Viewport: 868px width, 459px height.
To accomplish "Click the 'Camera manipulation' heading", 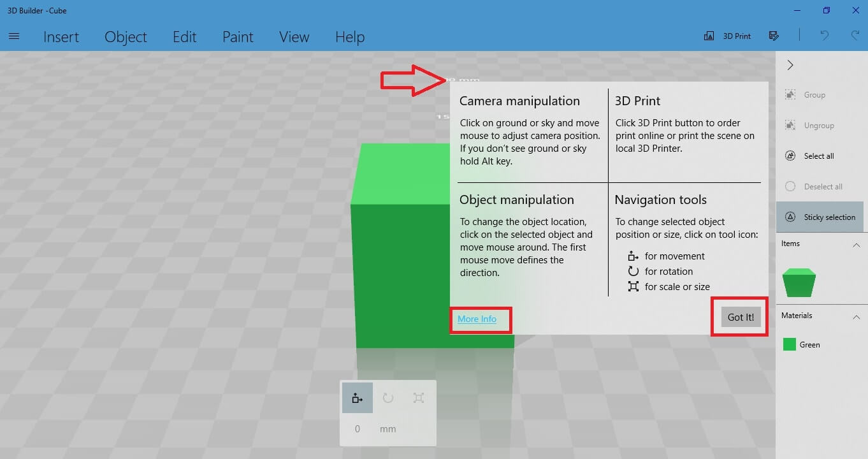I will click(519, 101).
